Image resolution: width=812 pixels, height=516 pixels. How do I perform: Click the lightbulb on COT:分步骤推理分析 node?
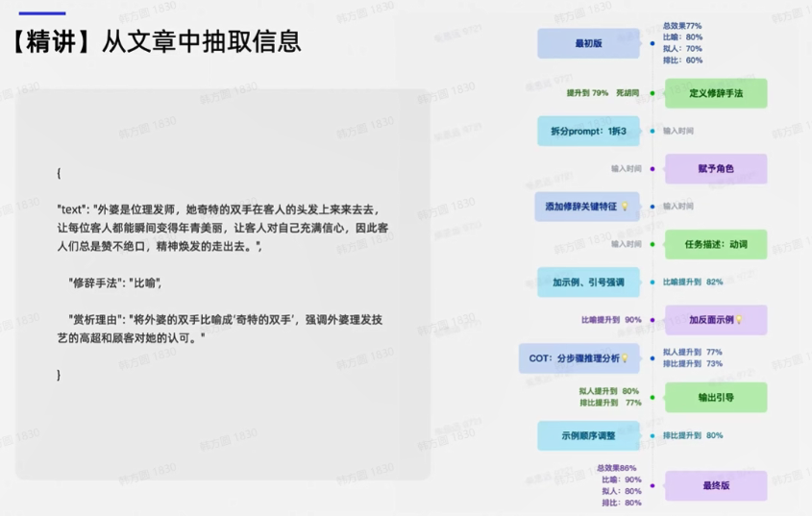(625, 358)
